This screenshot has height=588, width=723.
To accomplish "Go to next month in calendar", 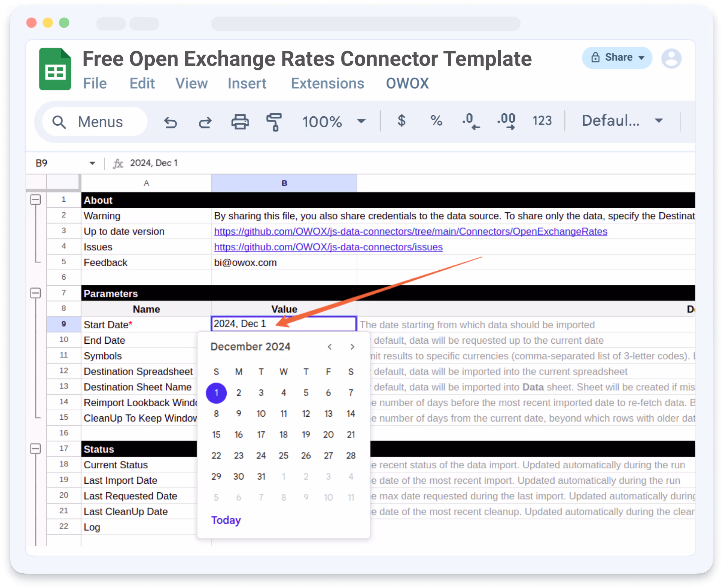I will click(x=352, y=347).
